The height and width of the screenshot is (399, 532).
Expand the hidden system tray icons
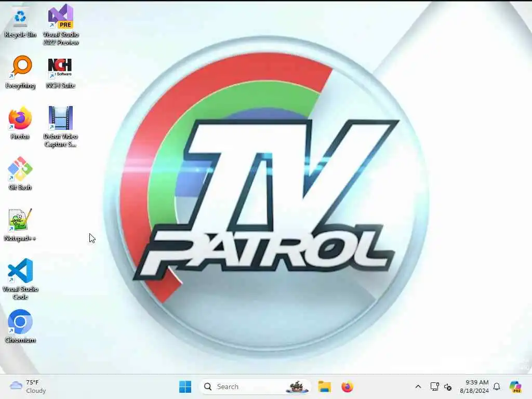point(418,387)
